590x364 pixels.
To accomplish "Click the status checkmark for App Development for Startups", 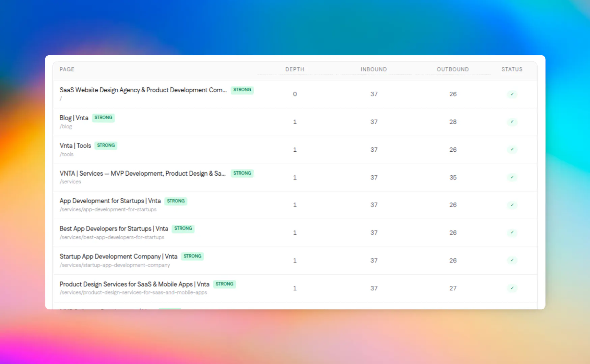I will (512, 205).
